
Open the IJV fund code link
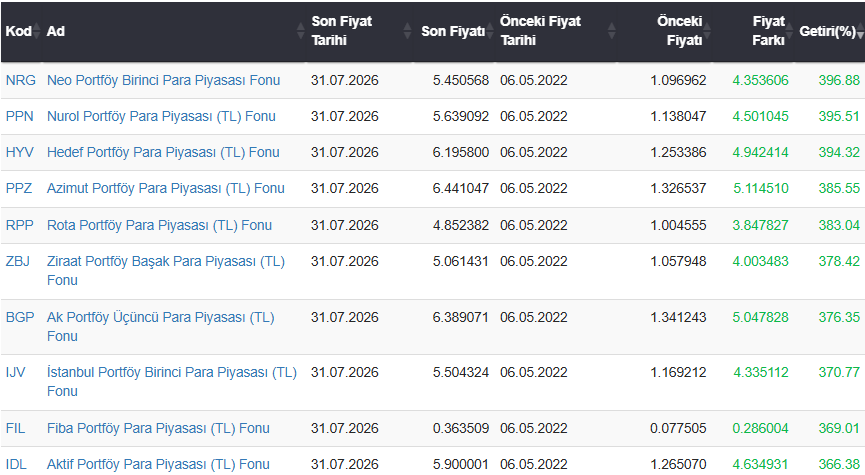(x=15, y=372)
